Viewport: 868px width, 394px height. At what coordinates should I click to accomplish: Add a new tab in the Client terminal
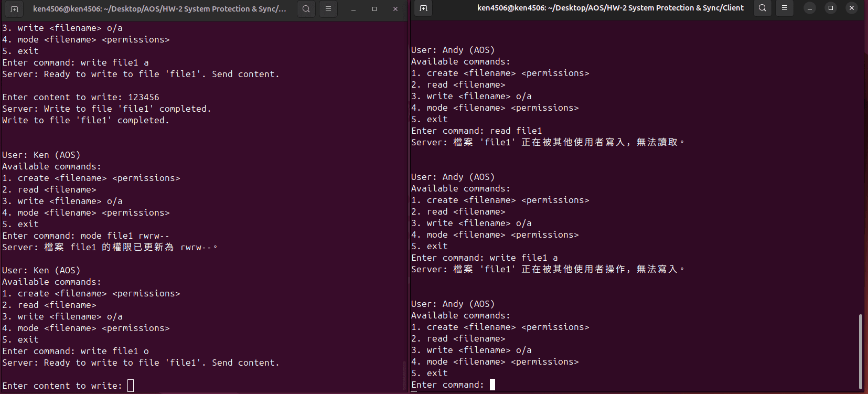click(x=424, y=8)
